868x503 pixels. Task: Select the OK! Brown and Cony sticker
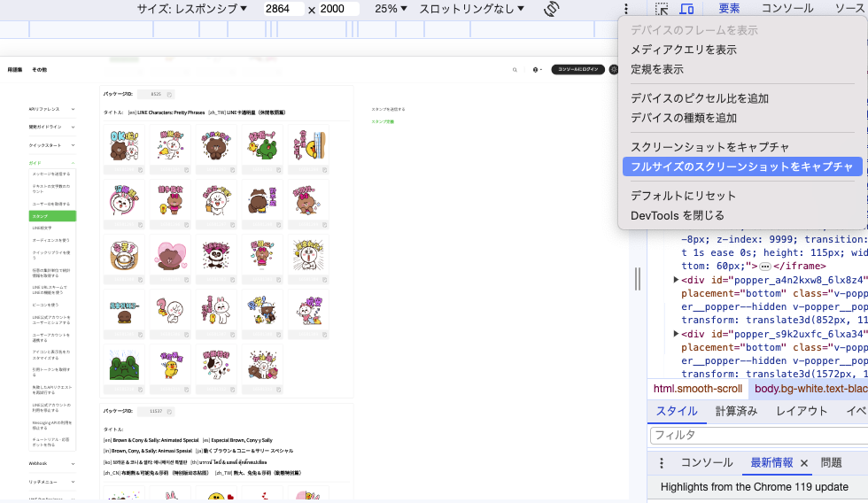[124, 145]
